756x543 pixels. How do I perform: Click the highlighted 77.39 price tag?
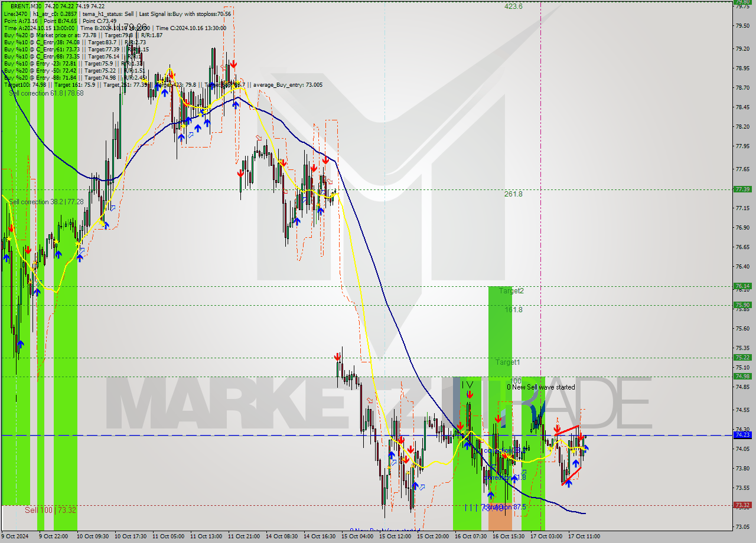point(742,189)
